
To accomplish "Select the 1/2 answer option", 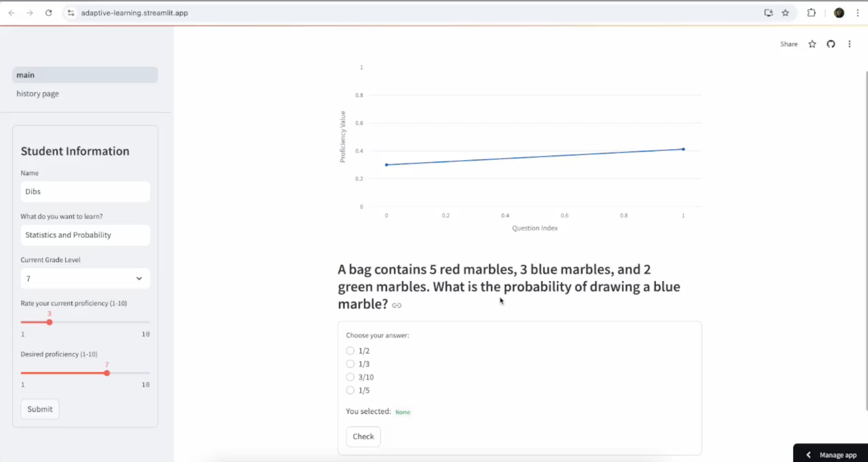I will coord(350,350).
